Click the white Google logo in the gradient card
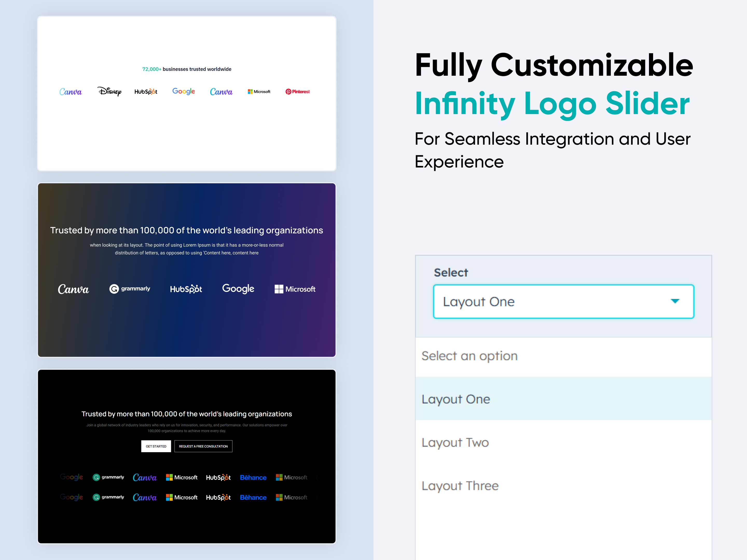 (238, 289)
